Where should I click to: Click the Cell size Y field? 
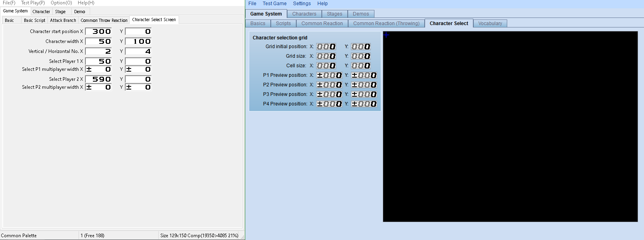pyautogui.click(x=361, y=66)
